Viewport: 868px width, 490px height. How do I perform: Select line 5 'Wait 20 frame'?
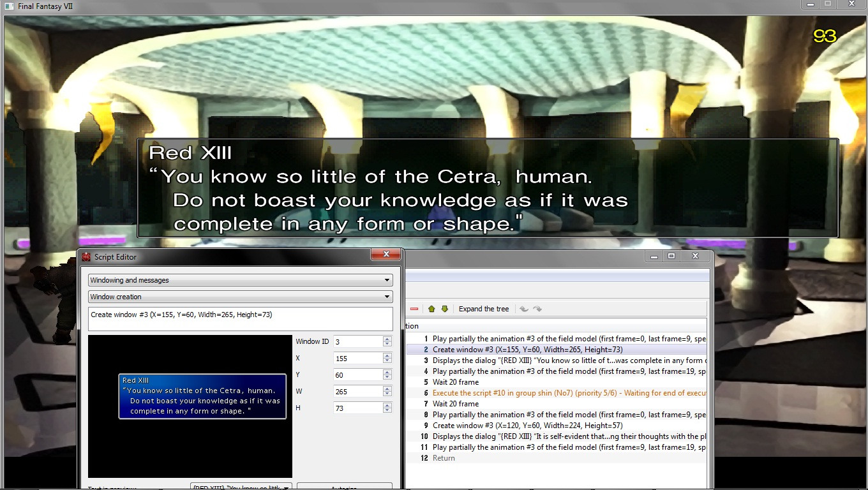tap(557, 382)
